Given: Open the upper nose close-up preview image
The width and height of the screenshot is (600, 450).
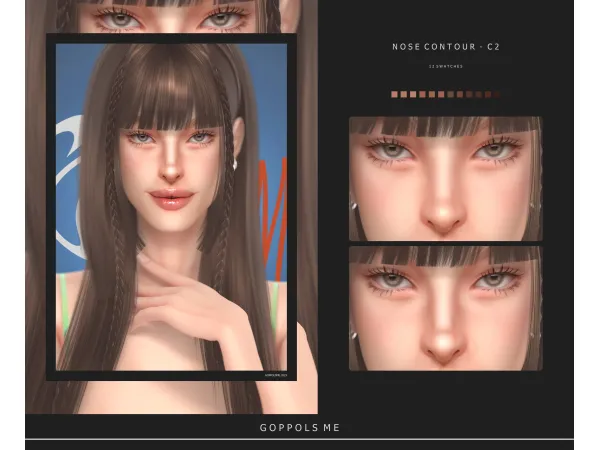Looking at the screenshot, I should (x=446, y=179).
